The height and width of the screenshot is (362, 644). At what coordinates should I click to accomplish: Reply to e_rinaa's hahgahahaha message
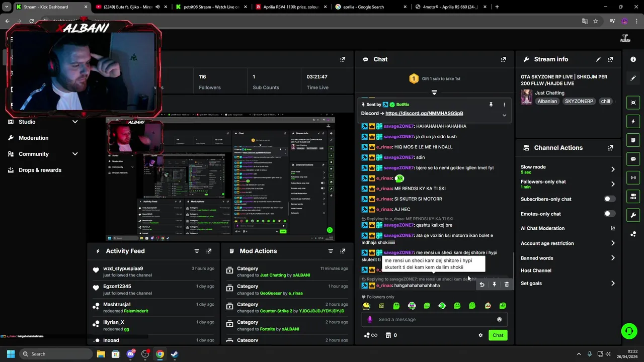click(x=481, y=285)
